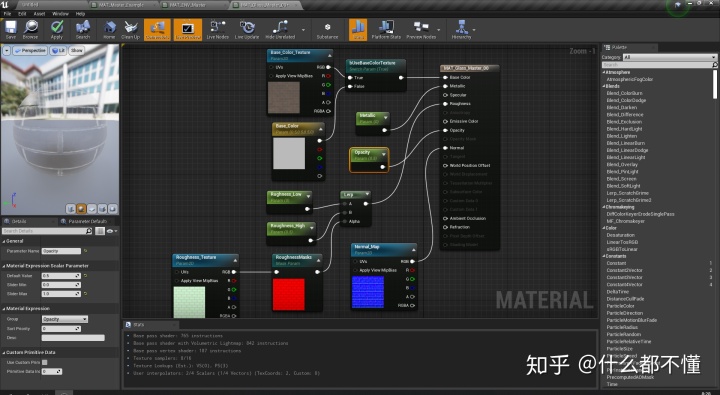Select the Metallic parameter node header
This screenshot has height=395, width=720.
pyautogui.click(x=373, y=118)
